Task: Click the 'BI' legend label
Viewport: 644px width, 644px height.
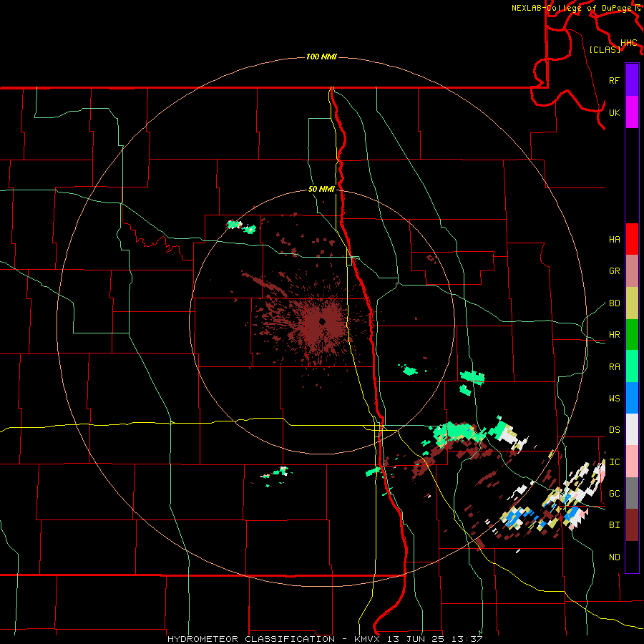Action: click(x=614, y=525)
